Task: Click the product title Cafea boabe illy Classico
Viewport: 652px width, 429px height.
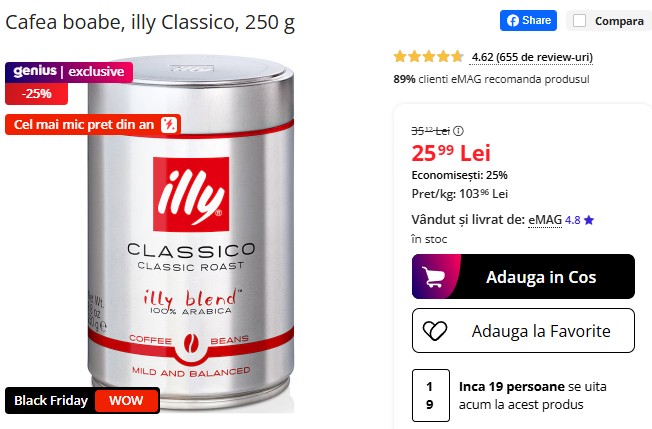Action: click(150, 22)
